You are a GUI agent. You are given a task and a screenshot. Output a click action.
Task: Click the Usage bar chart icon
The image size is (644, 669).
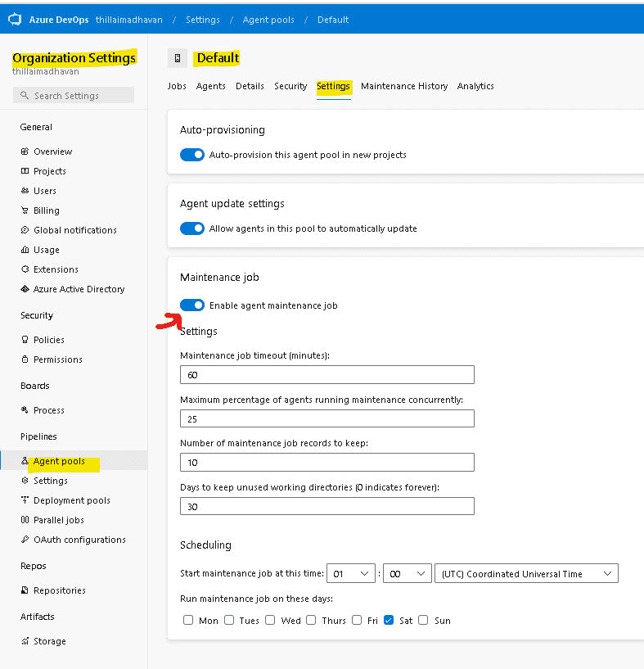click(25, 250)
